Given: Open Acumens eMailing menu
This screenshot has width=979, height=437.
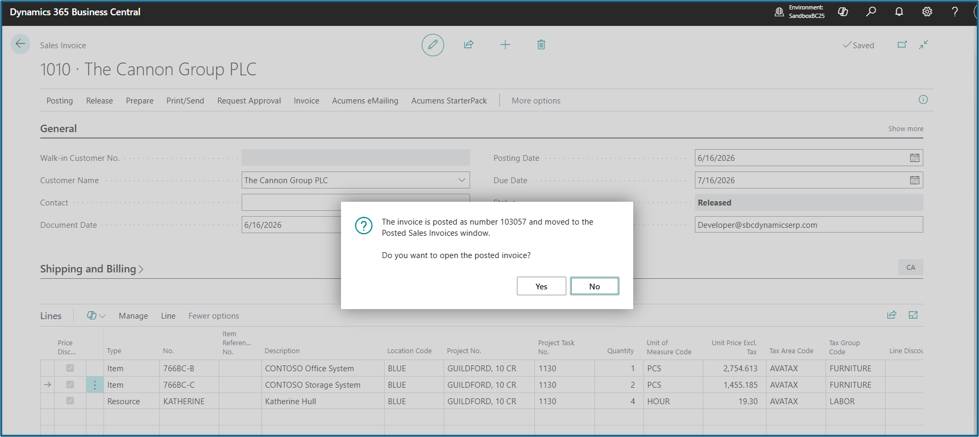Looking at the screenshot, I should [365, 101].
